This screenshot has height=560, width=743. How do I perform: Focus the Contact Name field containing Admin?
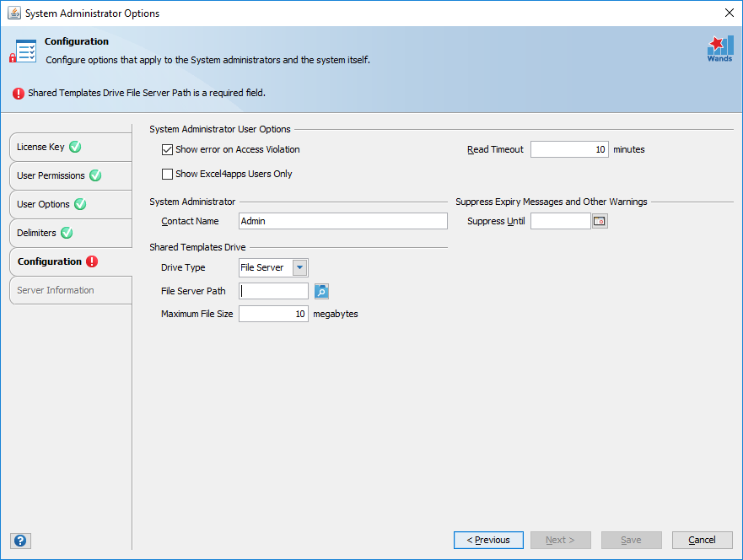(343, 221)
